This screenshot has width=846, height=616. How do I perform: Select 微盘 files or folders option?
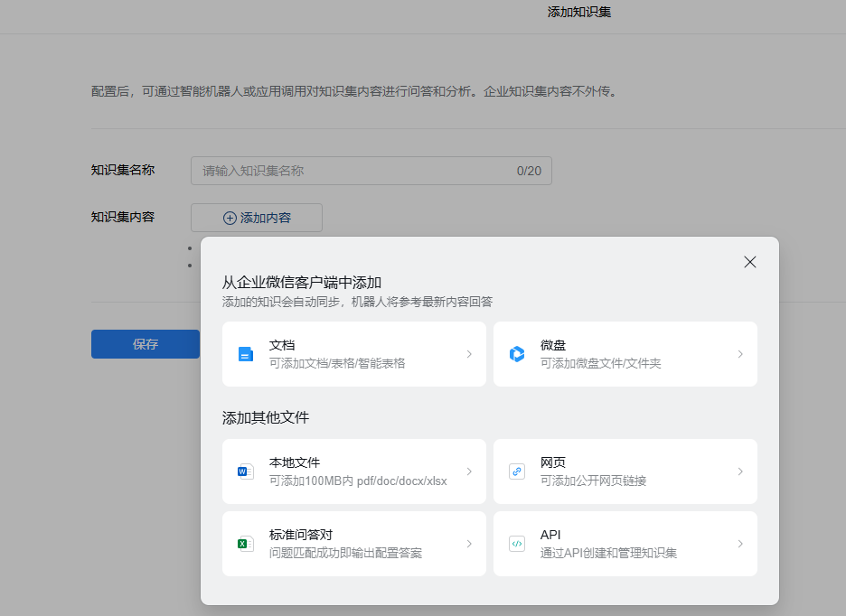(x=625, y=354)
